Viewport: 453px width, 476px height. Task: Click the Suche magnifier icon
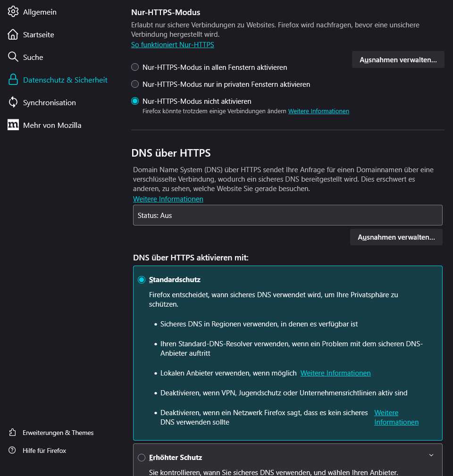13,57
